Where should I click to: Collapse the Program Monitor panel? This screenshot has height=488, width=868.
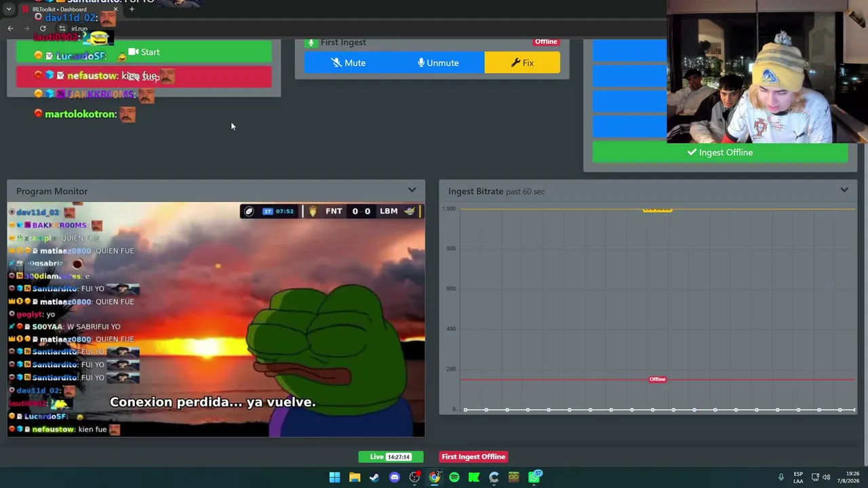coord(412,190)
